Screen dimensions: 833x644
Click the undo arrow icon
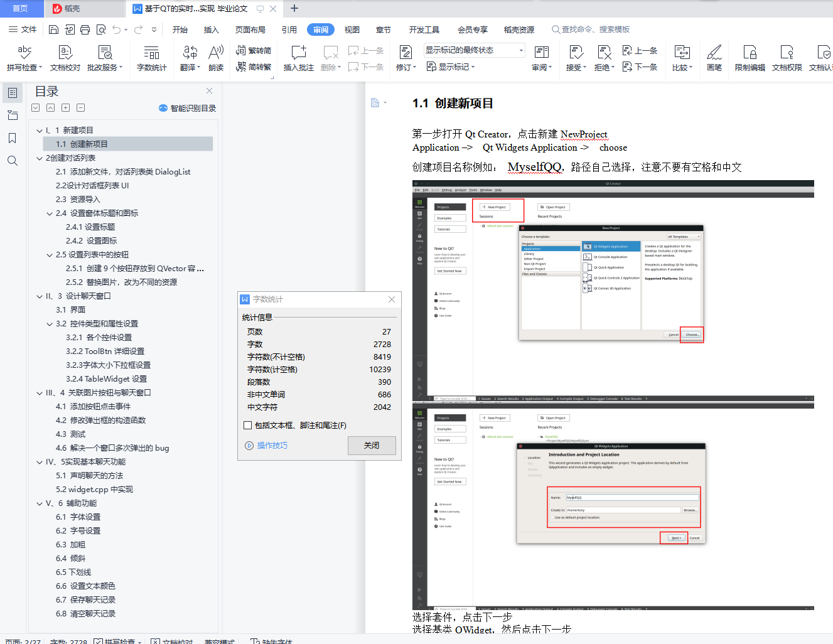[x=117, y=30]
